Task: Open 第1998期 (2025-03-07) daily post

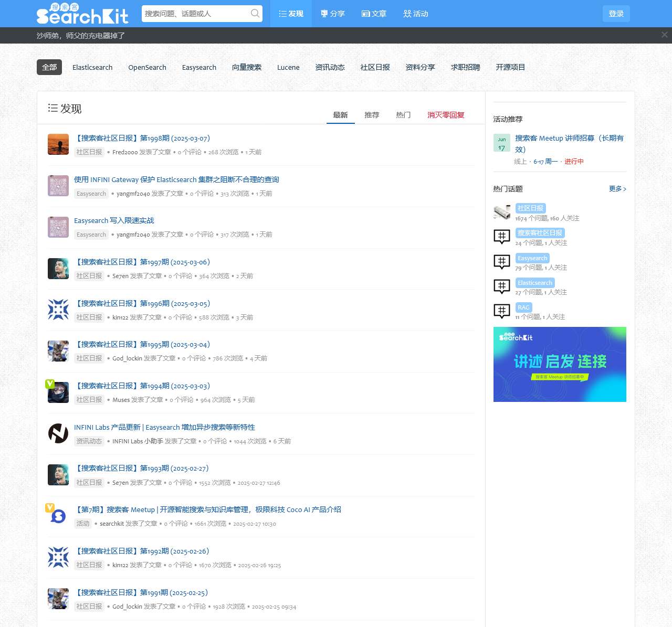Action: click(142, 138)
